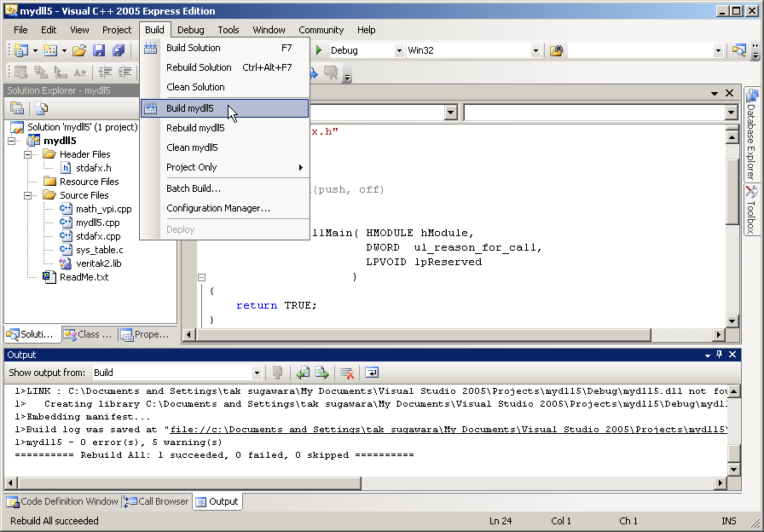The width and height of the screenshot is (764, 532).
Task: Open Configuration Manager from Build menu
Action: [x=225, y=208]
